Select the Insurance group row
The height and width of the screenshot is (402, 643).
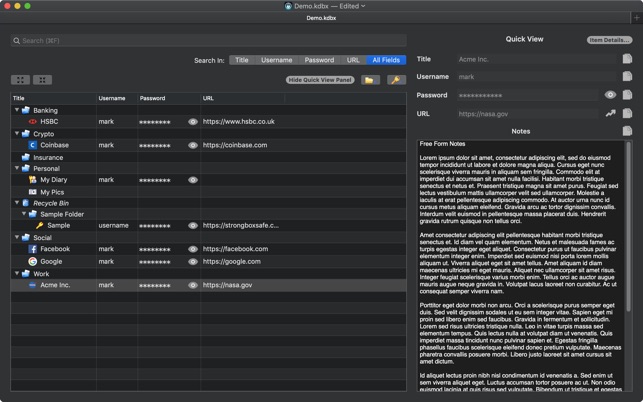click(208, 157)
